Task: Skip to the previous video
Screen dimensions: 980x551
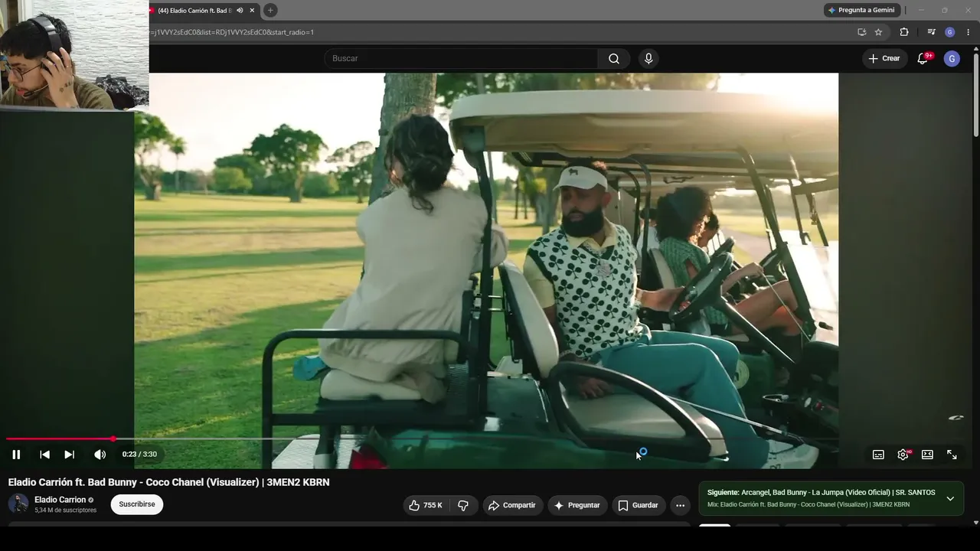Action: tap(45, 455)
